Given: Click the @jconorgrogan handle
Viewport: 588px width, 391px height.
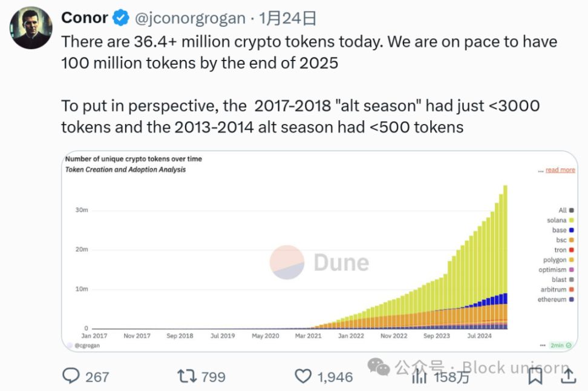Looking at the screenshot, I should click(189, 19).
